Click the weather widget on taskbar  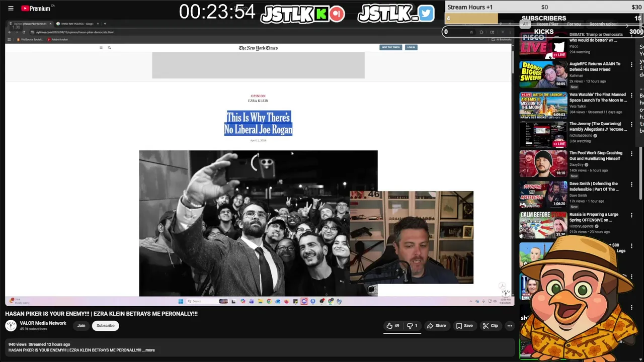coord(19,301)
